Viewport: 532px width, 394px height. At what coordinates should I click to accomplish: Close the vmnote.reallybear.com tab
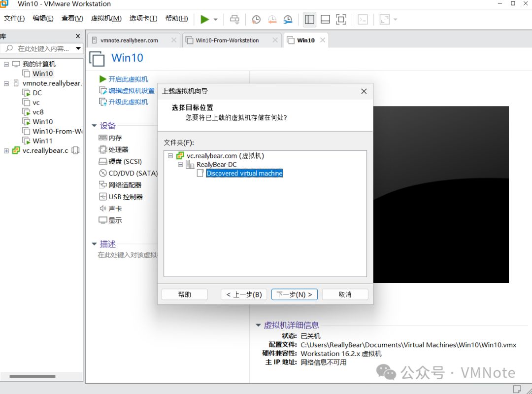click(174, 40)
